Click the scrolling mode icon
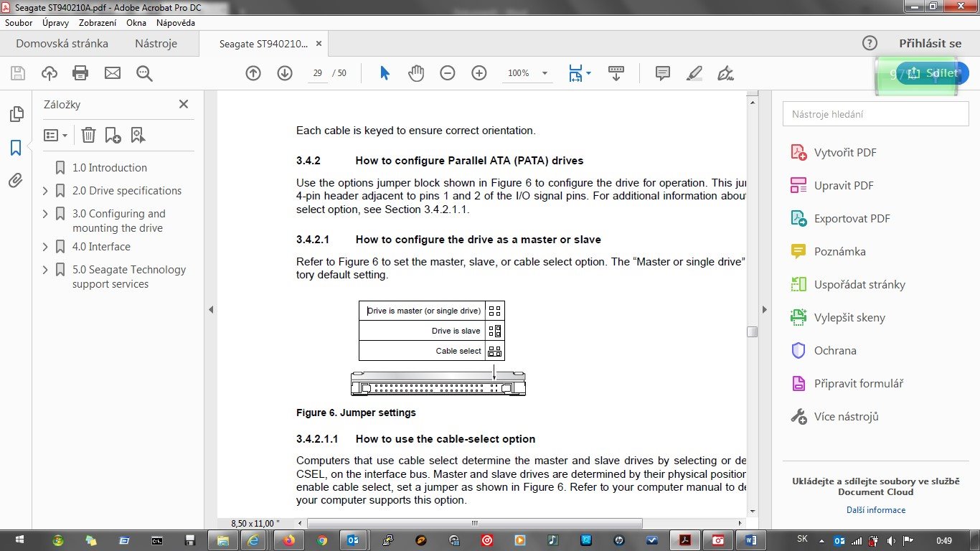Image resolution: width=980 pixels, height=551 pixels. (x=616, y=73)
